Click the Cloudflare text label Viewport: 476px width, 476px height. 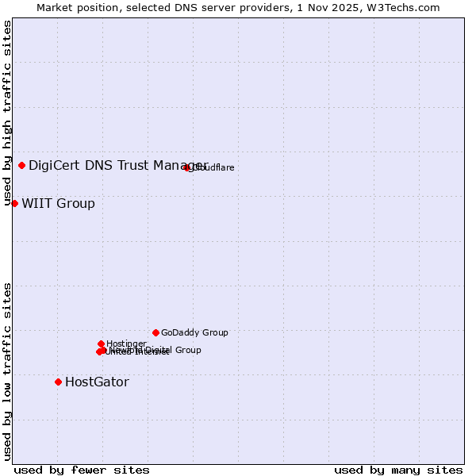click(214, 167)
